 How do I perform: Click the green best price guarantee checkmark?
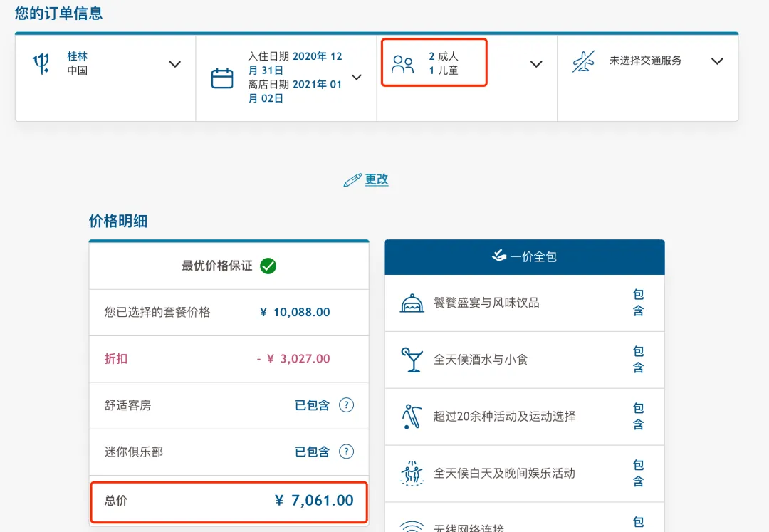click(x=268, y=266)
